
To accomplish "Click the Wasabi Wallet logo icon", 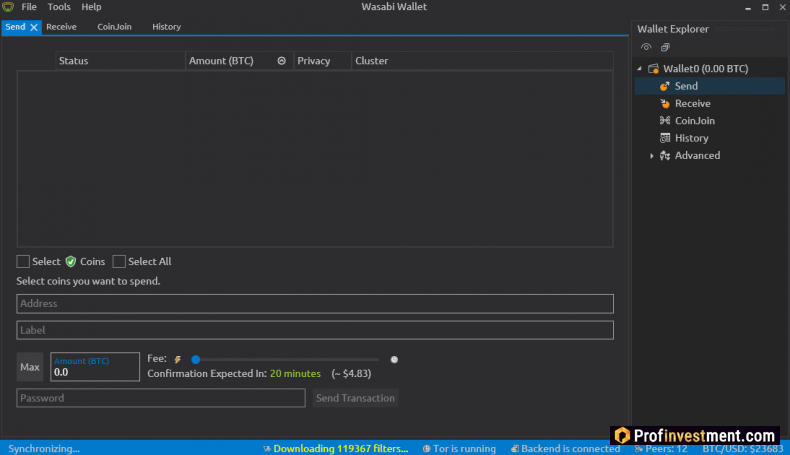I will tap(8, 7).
